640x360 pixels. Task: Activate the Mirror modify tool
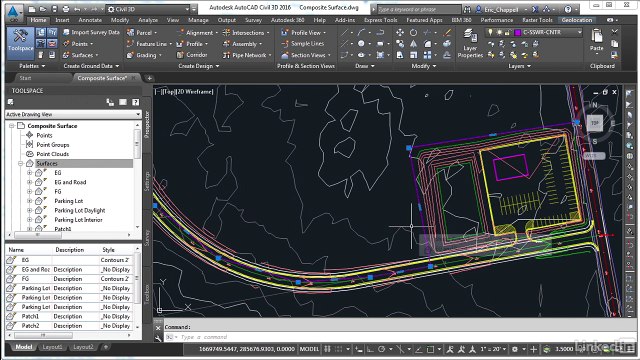pyautogui.click(x=413, y=44)
